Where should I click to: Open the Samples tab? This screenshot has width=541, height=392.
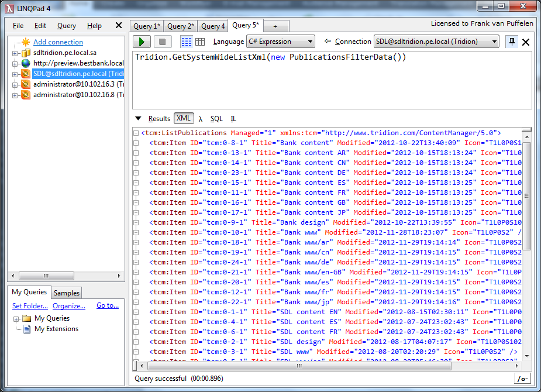[67, 293]
